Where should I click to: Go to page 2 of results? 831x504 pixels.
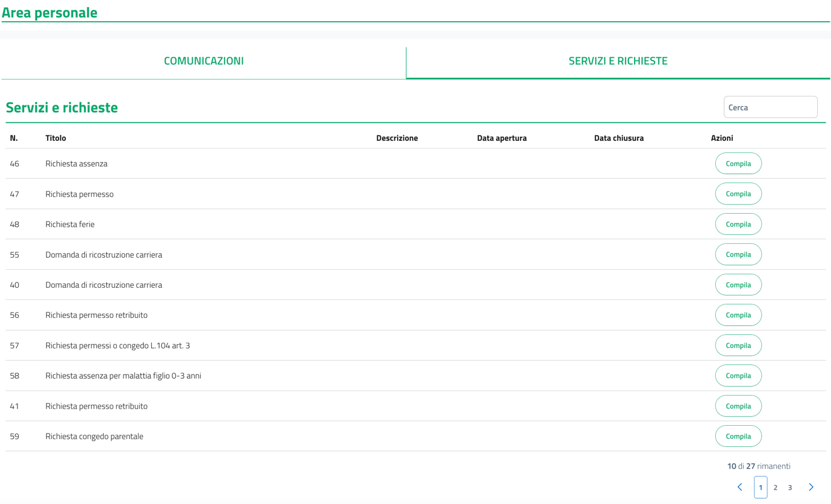point(776,488)
